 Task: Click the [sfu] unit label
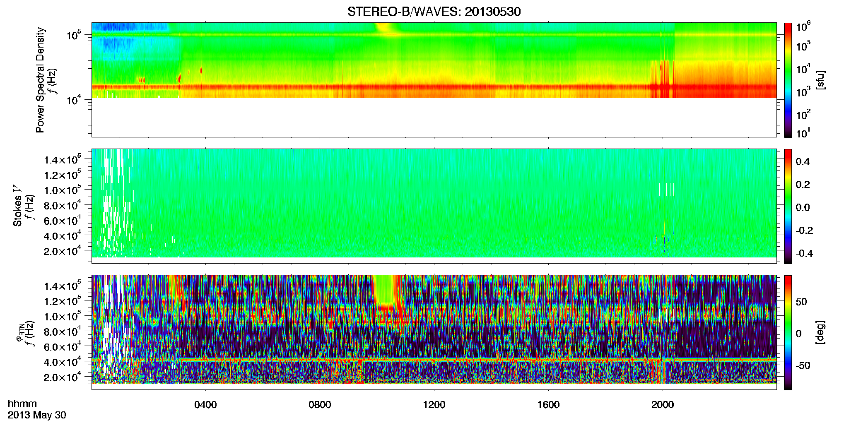pos(820,80)
